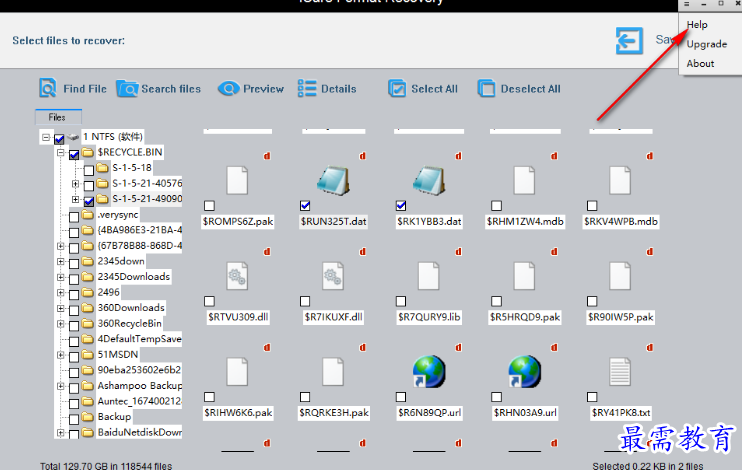Uncheck the $RUN325T.dat checkbox

[305, 205]
